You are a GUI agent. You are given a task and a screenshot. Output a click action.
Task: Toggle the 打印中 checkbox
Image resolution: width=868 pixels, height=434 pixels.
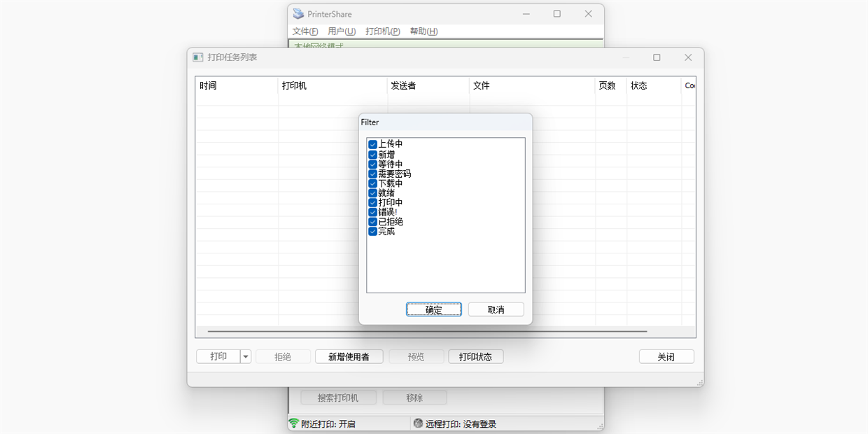tap(372, 202)
